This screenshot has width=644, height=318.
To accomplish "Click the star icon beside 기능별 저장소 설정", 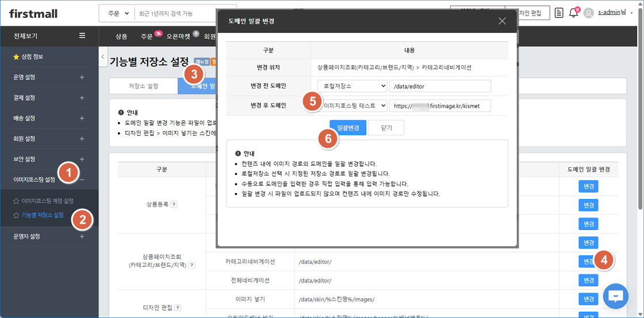I will click(x=16, y=215).
